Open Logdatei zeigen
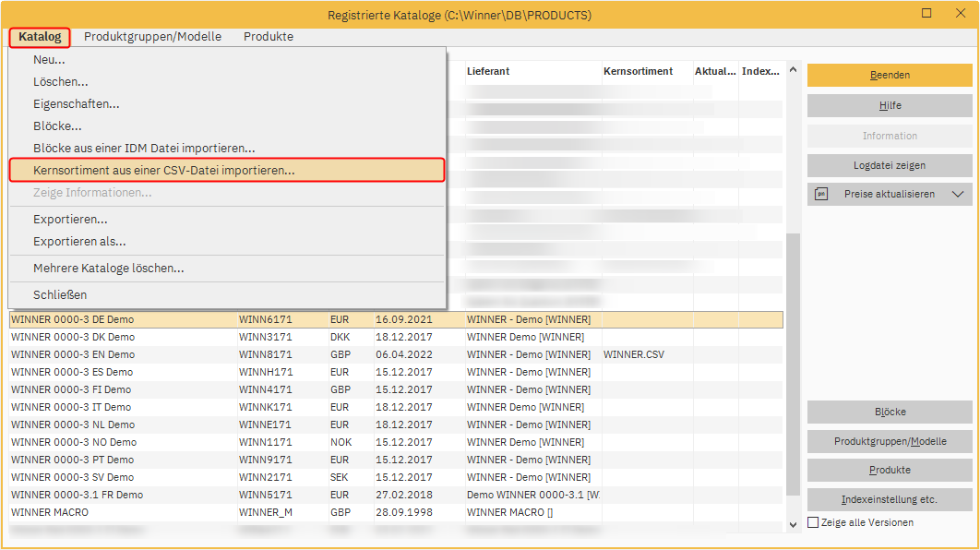The image size is (980, 550). coord(890,165)
